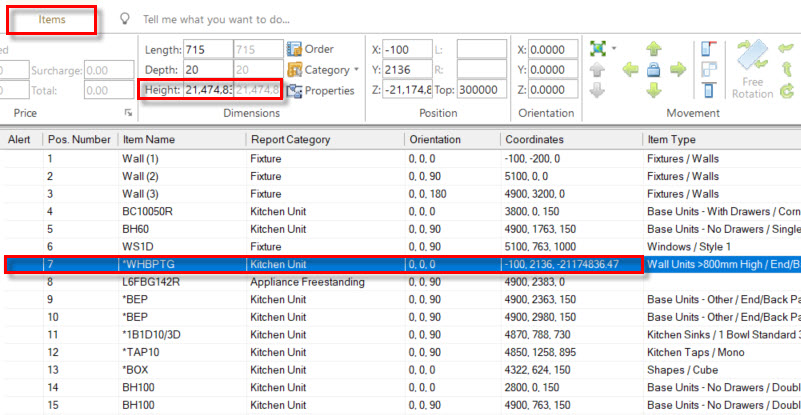This screenshot has height=415, width=801.
Task: Click Item Type cell Kitchen Taps / Mono
Action: (722, 353)
